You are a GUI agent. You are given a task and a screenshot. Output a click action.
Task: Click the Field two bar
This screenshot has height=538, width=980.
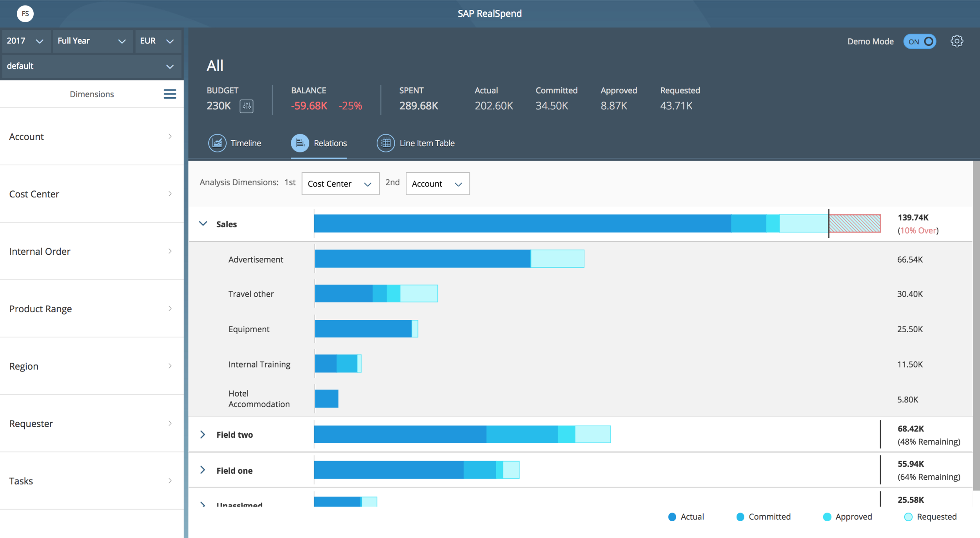point(463,434)
